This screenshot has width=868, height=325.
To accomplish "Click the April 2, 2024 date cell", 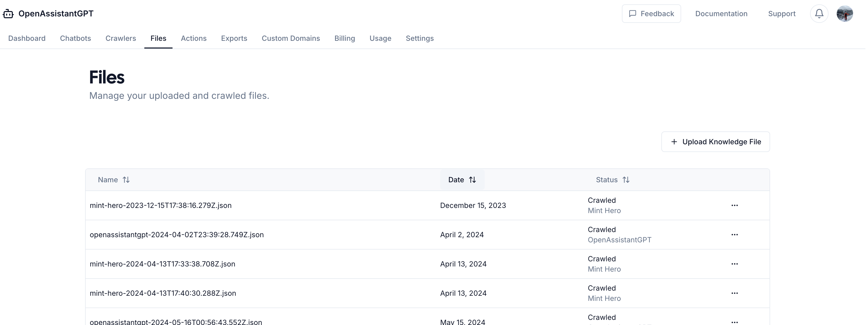I will point(462,235).
